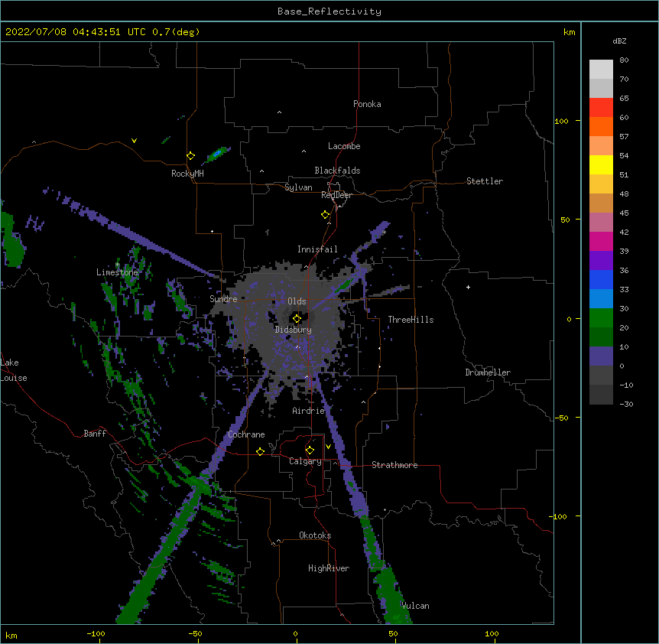Click the yellow diamond marker beside RockyMH
The width and height of the screenshot is (659, 644).
[x=191, y=156]
